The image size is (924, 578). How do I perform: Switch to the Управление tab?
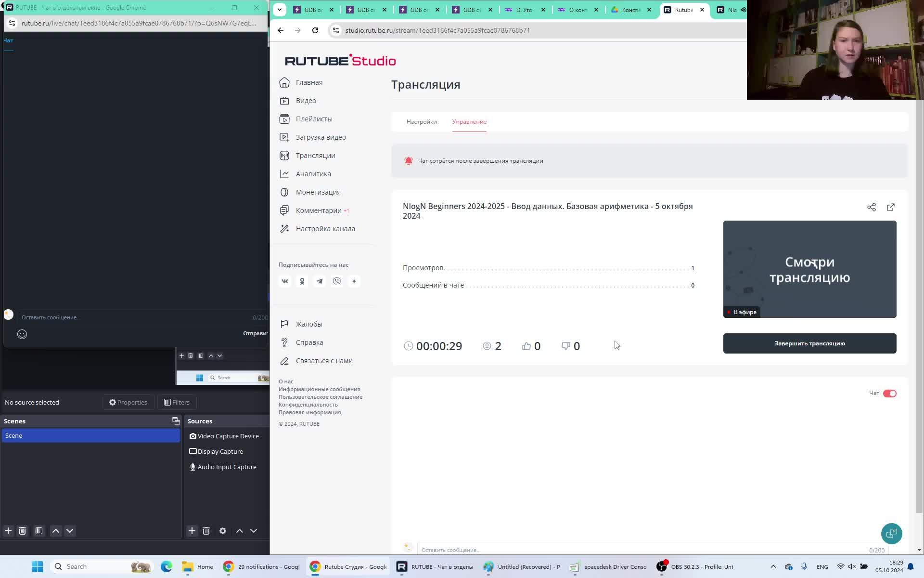pyautogui.click(x=469, y=122)
